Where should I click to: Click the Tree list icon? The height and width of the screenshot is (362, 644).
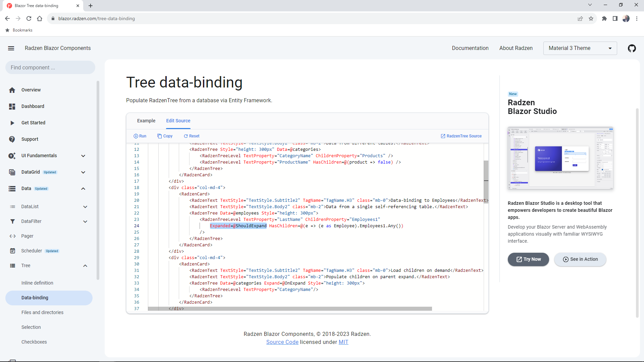pyautogui.click(x=12, y=265)
